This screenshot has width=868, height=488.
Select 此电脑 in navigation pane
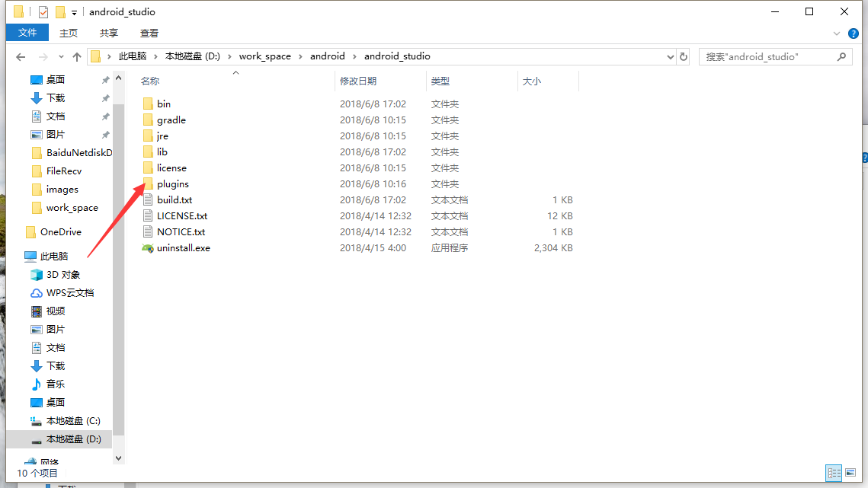point(53,256)
